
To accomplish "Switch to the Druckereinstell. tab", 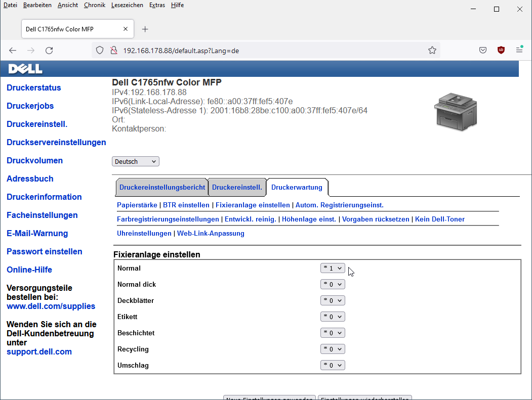I will 237,187.
